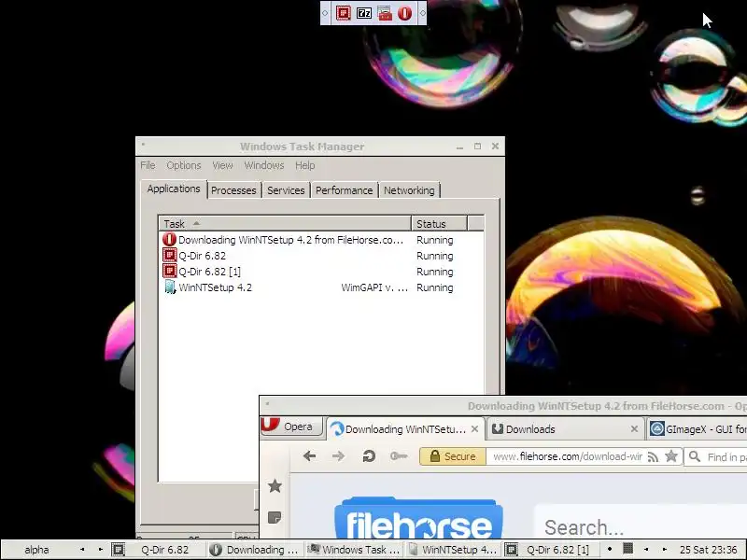Click previous workspace arrow next to alpha

coord(82,550)
